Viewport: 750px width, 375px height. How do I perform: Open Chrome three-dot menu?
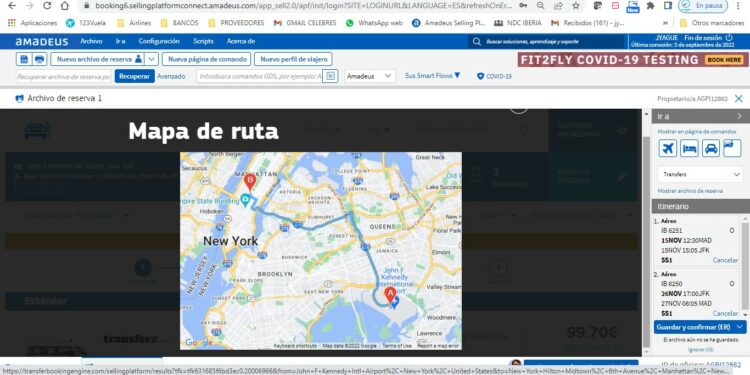pyautogui.click(x=739, y=6)
